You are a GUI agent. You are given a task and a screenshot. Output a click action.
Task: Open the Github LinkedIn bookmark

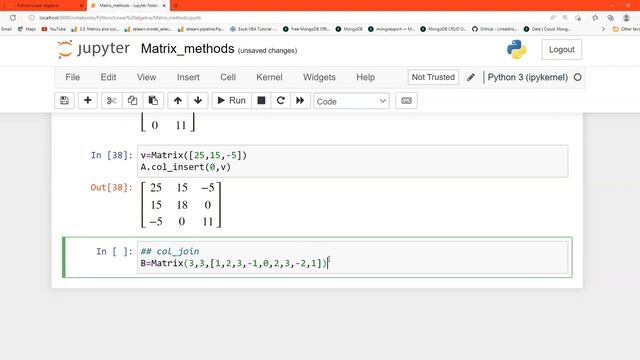495,29
